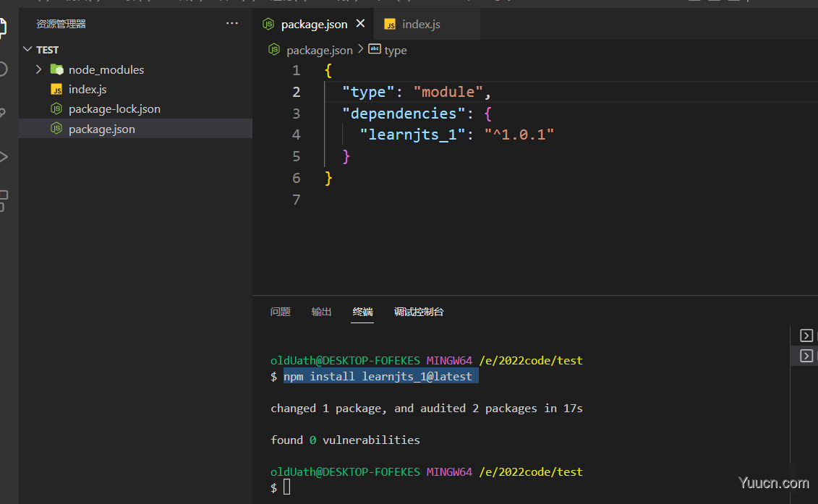
Task: Switch to the index.js editor tab
Action: click(x=420, y=25)
